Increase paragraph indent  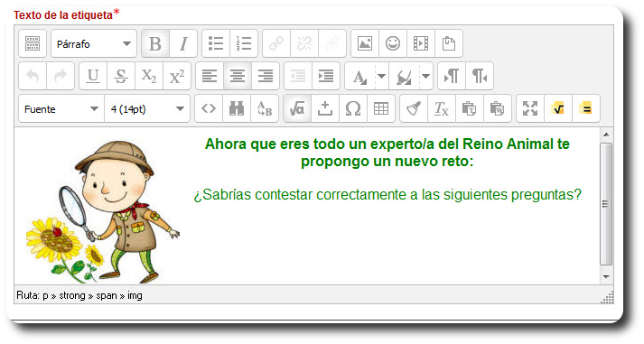pyautogui.click(x=326, y=76)
